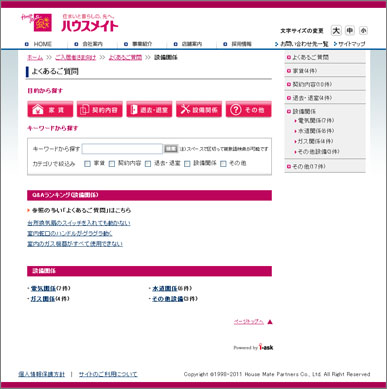This screenshot has width=387, height=389.
Task: Check the 設備関係 category checkbox
Action: pos(187,164)
